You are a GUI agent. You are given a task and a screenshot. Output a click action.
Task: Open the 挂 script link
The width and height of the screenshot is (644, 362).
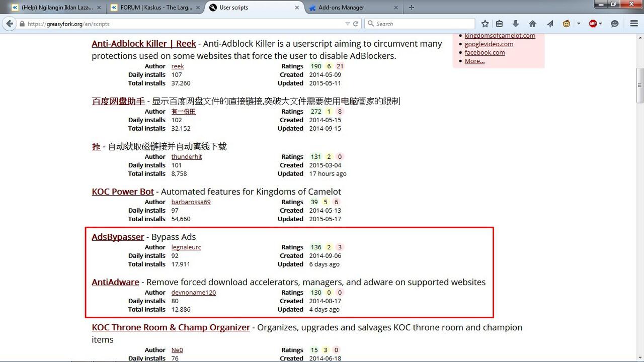click(x=96, y=146)
